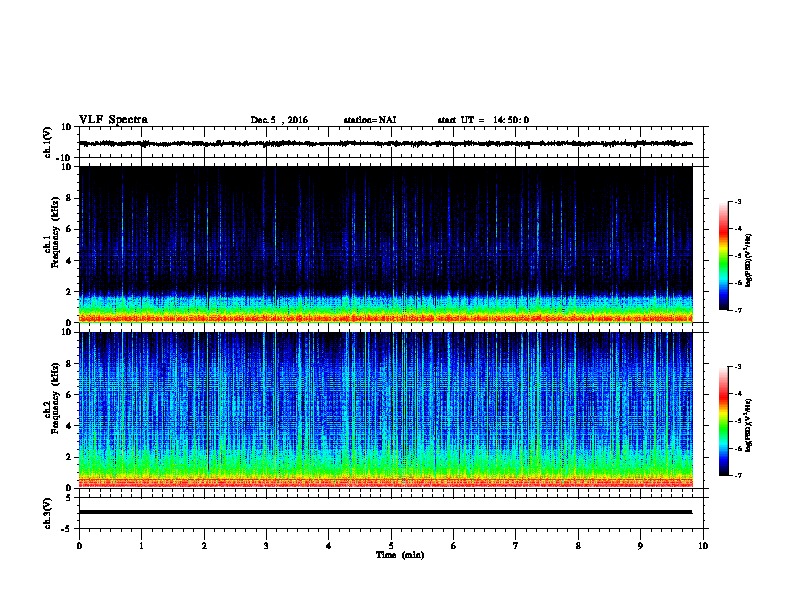Click the ch.3 flat voltage trace
792x612 pixels.
click(385, 512)
